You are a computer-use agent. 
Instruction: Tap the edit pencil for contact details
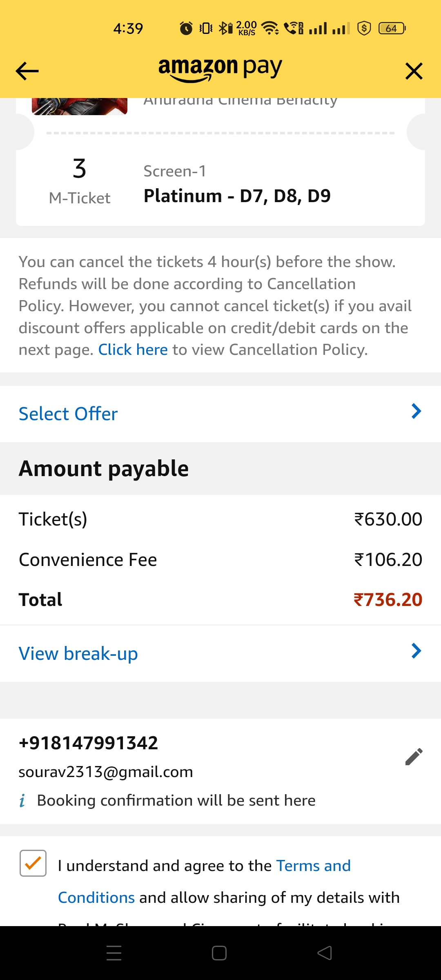pyautogui.click(x=414, y=757)
